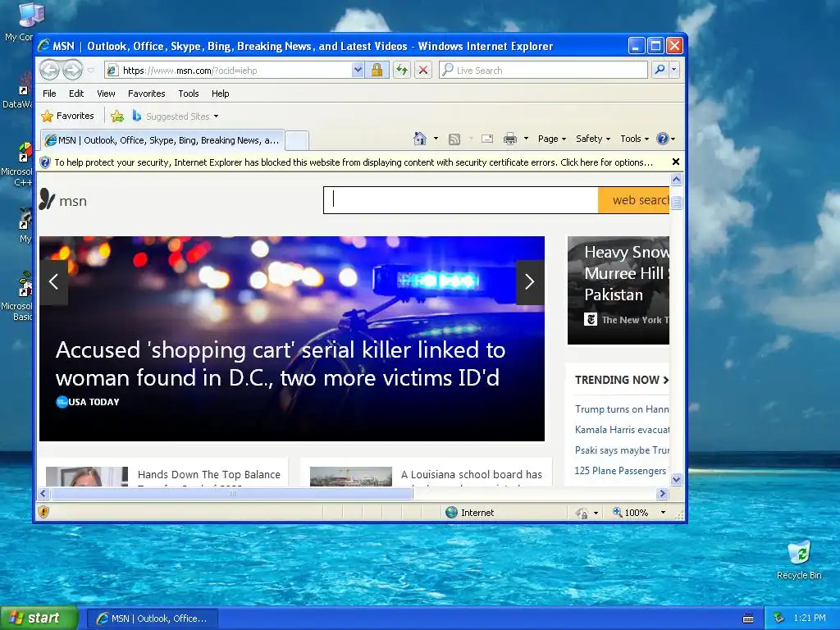Go back with the Back arrow button

click(50, 71)
